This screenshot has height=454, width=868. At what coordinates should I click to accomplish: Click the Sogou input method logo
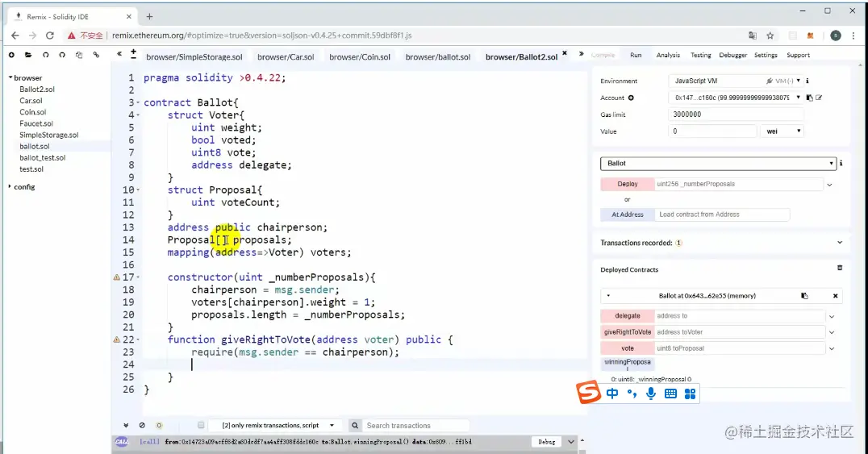[x=588, y=393]
